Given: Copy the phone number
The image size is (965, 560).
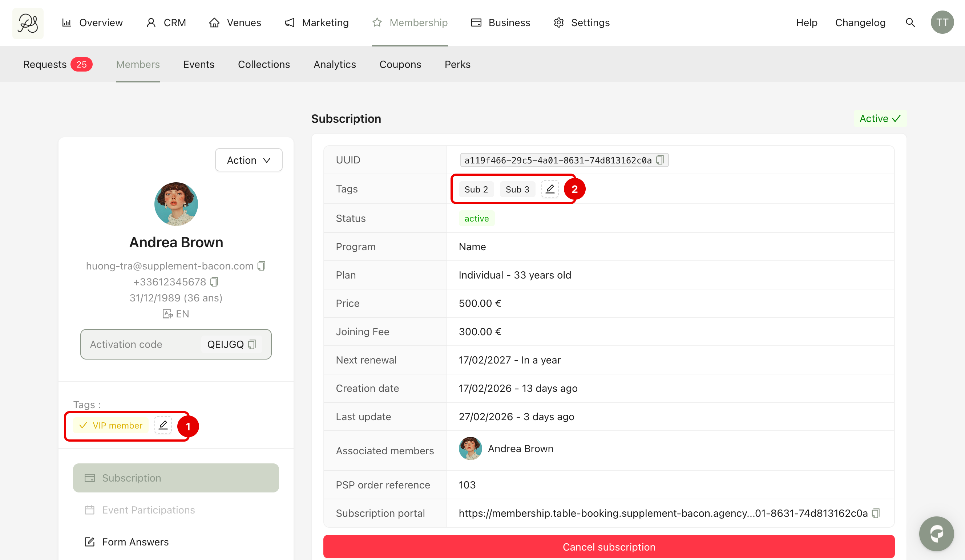Looking at the screenshot, I should coord(214,282).
